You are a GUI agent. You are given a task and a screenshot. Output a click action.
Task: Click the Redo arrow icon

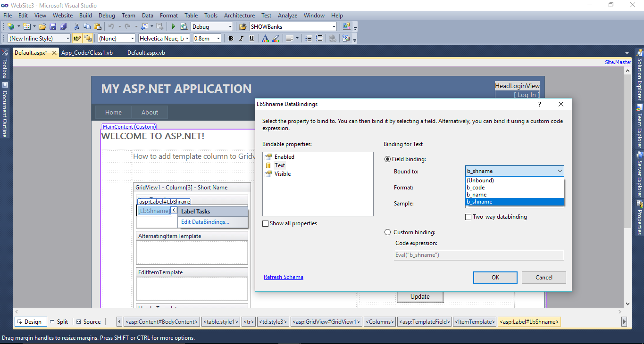[x=128, y=27]
